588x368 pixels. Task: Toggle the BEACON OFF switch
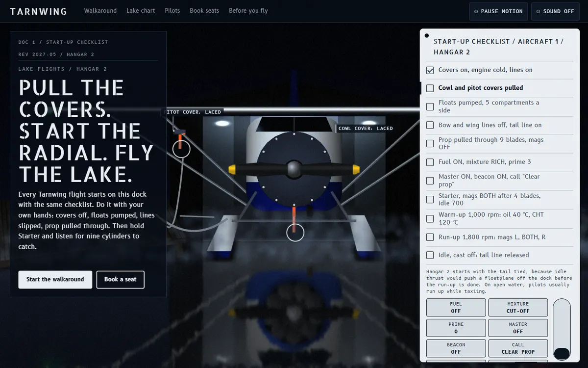pos(456,348)
